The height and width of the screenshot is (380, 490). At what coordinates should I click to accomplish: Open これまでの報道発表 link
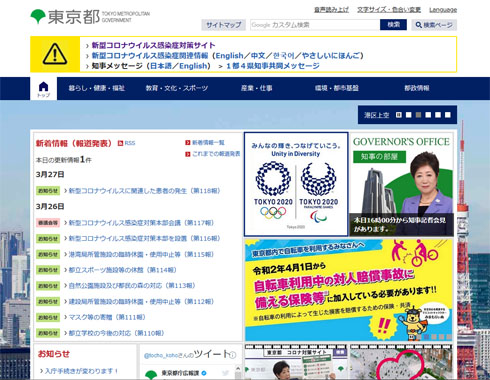[x=216, y=154]
